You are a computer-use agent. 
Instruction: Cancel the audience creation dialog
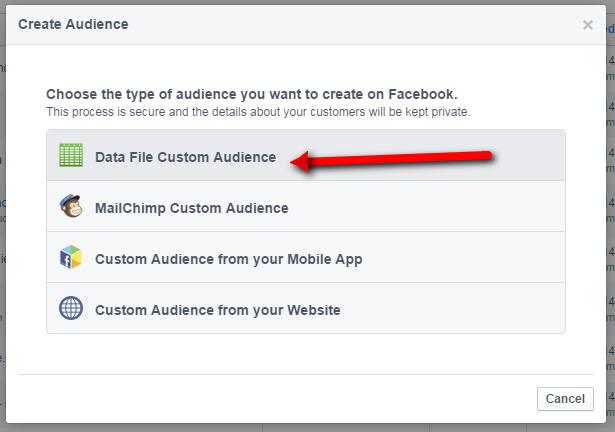(x=565, y=399)
